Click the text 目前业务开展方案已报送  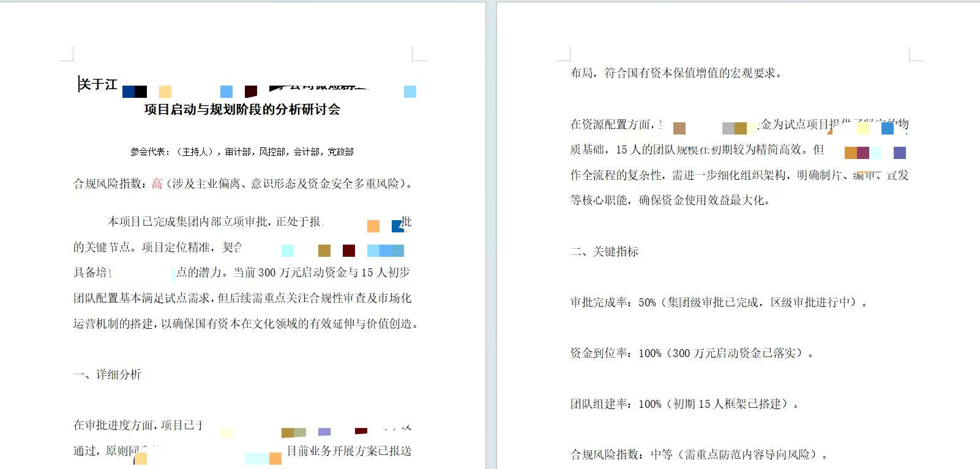tap(349, 451)
